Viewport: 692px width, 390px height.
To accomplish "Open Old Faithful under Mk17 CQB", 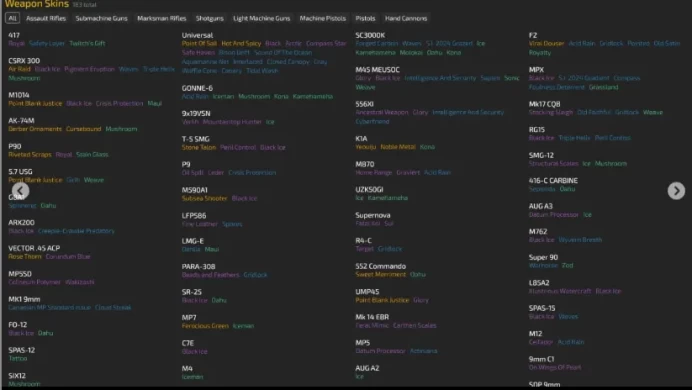I will click(594, 112).
